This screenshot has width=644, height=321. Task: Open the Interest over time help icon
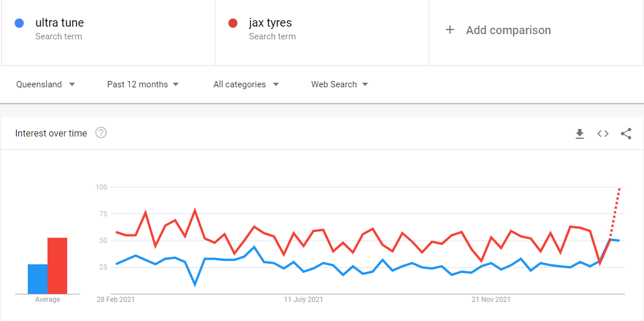tap(101, 133)
